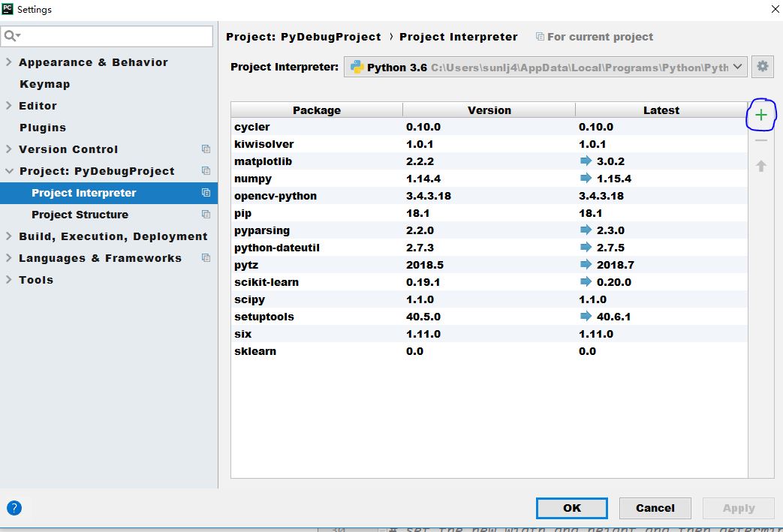The width and height of the screenshot is (783, 532).
Task: Click the For current project icon
Action: [540, 37]
